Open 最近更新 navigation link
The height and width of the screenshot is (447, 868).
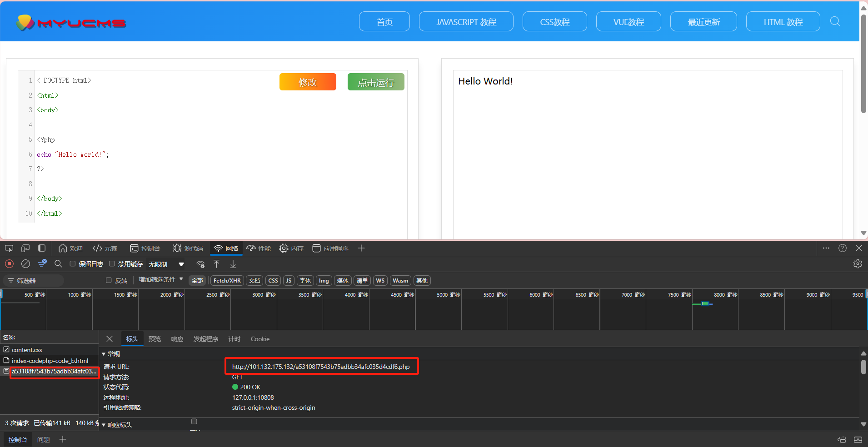point(703,21)
